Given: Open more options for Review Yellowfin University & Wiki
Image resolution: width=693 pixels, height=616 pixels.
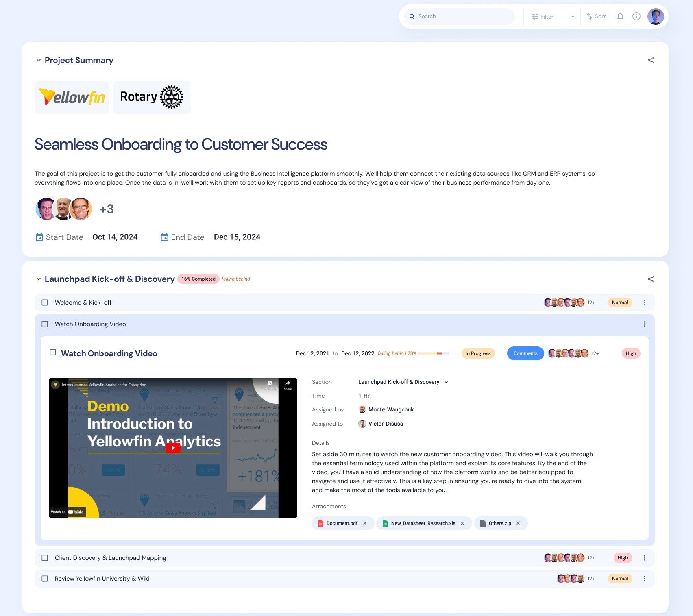Looking at the screenshot, I should [645, 579].
